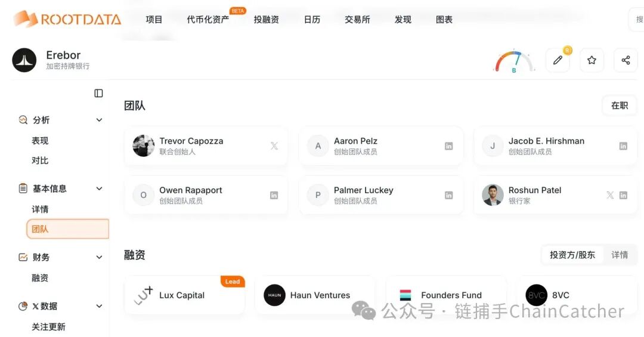Image resolution: width=644 pixels, height=337 pixels.
Task: Click Trevor Capozza's avatar photo
Action: tap(143, 146)
